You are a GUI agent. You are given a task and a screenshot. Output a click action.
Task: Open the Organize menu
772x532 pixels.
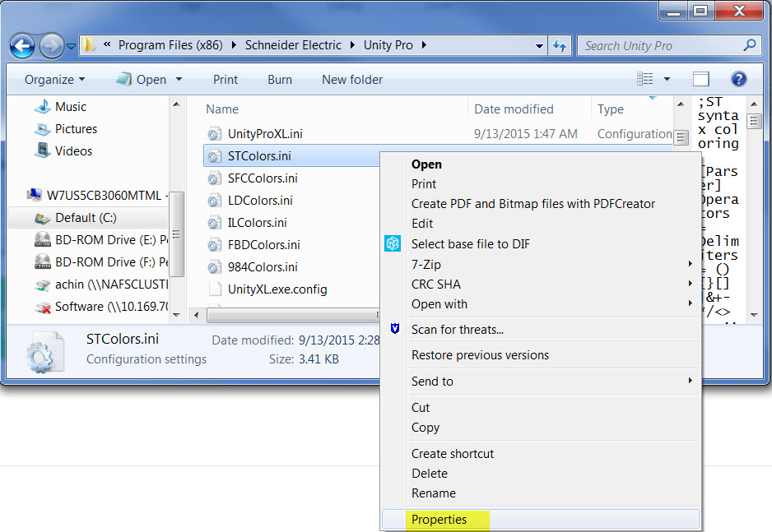[x=54, y=80]
